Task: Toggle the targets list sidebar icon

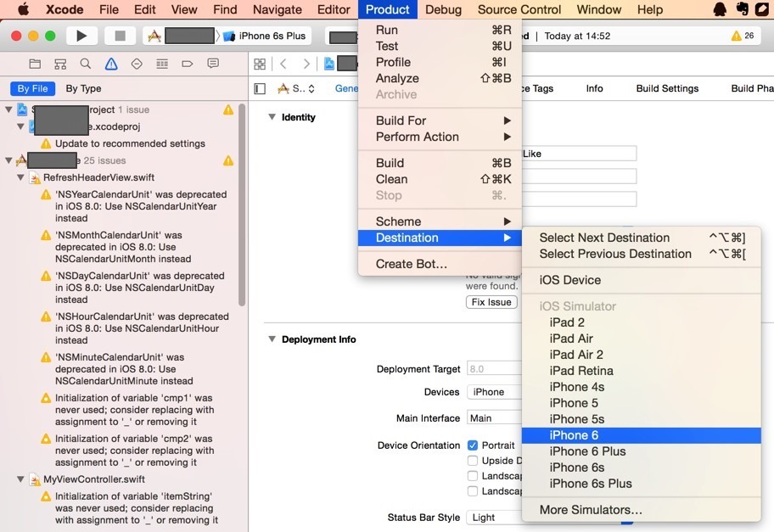Action: (x=260, y=89)
